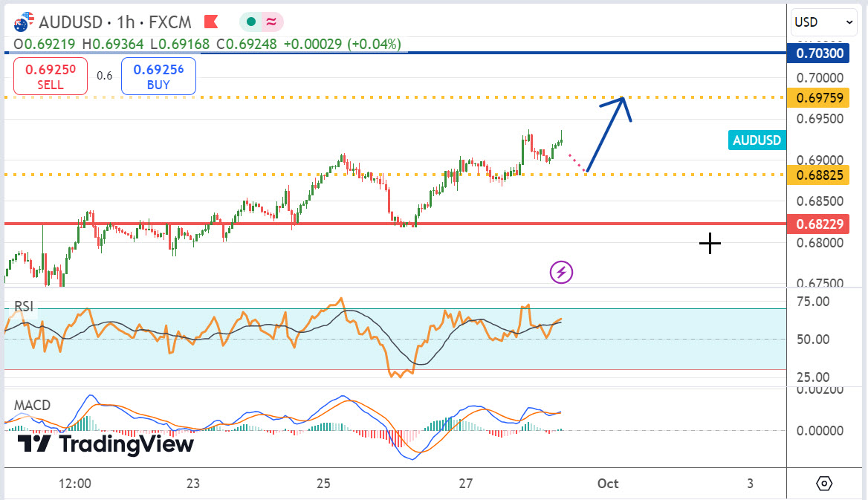Click the chart settings hexagon icon
The height and width of the screenshot is (500, 868).
pyautogui.click(x=824, y=484)
